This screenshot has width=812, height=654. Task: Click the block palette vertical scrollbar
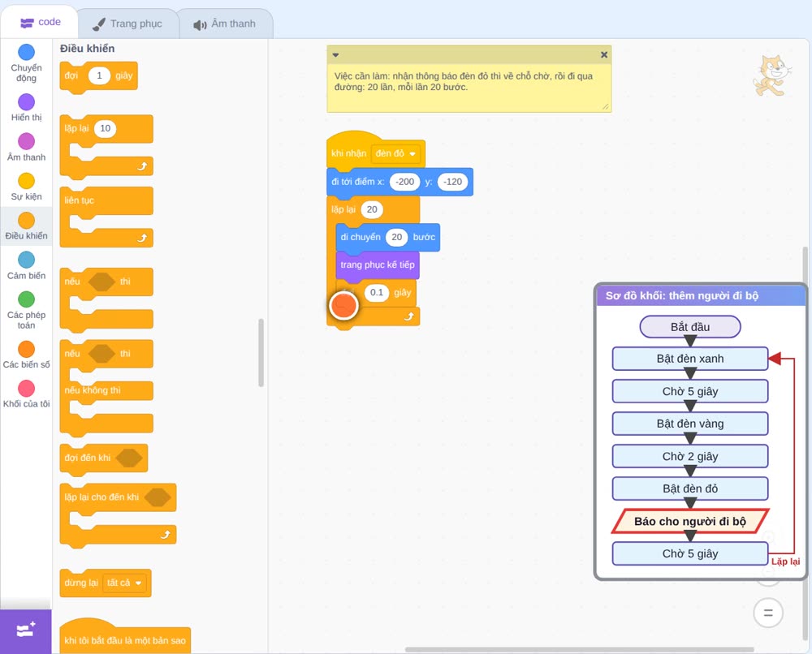[x=261, y=352]
